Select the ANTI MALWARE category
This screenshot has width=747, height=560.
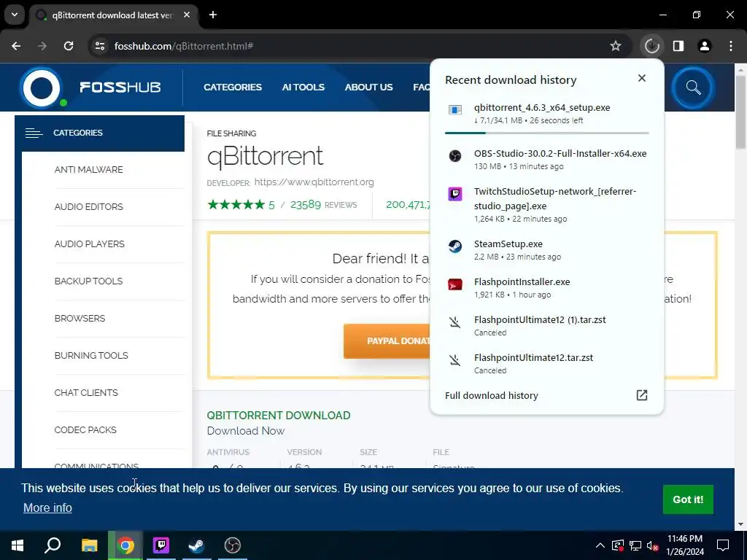(x=88, y=169)
